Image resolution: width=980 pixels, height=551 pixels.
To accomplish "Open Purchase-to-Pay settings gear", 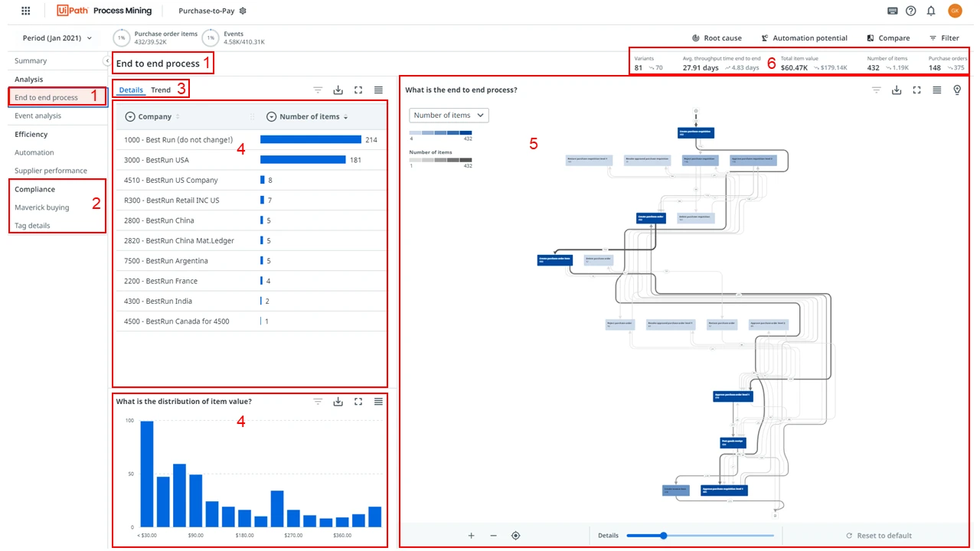I will pyautogui.click(x=243, y=11).
